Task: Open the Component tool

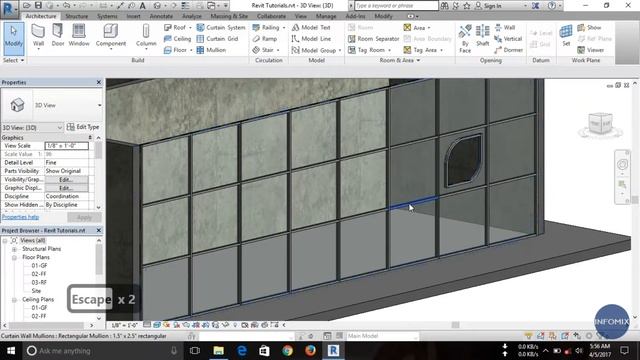Action: click(111, 36)
